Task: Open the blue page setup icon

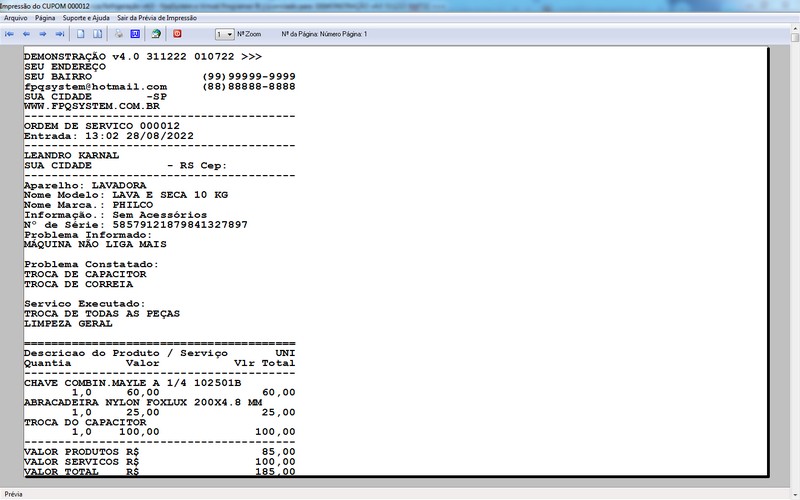Action: coord(136,34)
